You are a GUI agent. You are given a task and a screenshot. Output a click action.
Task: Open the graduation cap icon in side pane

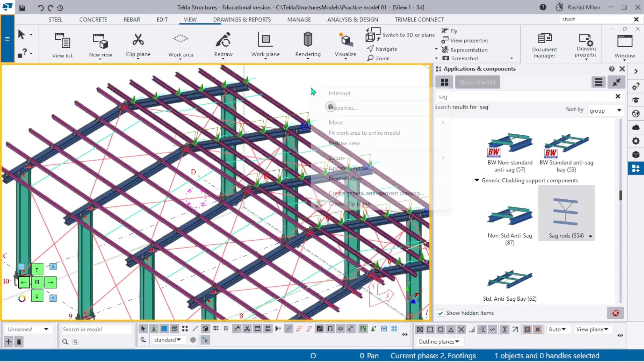[636, 100]
